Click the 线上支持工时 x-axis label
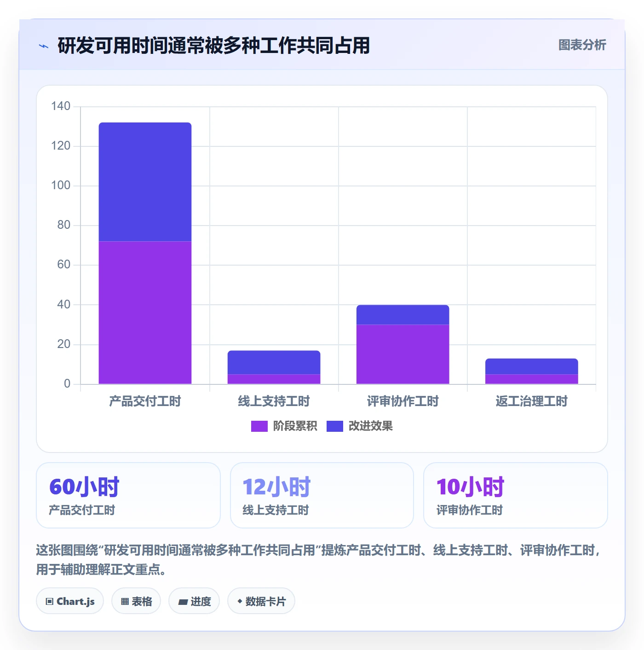This screenshot has width=644, height=650. [x=274, y=401]
